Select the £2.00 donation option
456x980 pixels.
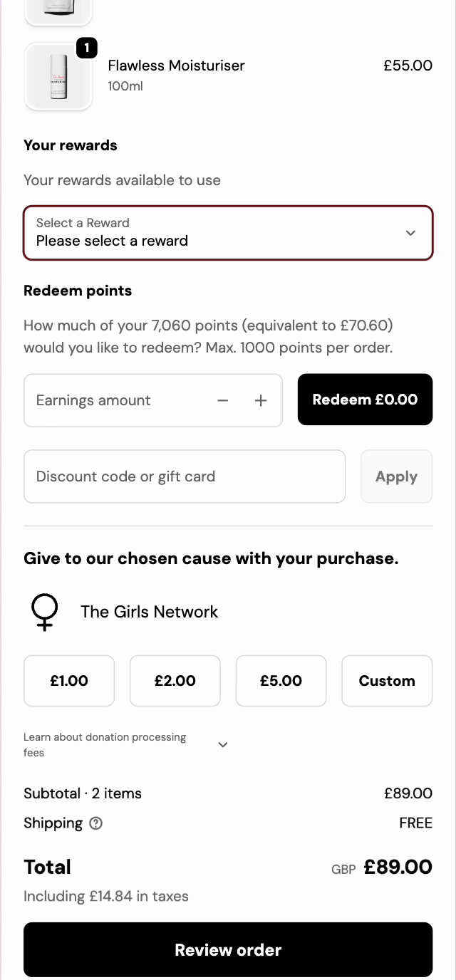tap(175, 681)
